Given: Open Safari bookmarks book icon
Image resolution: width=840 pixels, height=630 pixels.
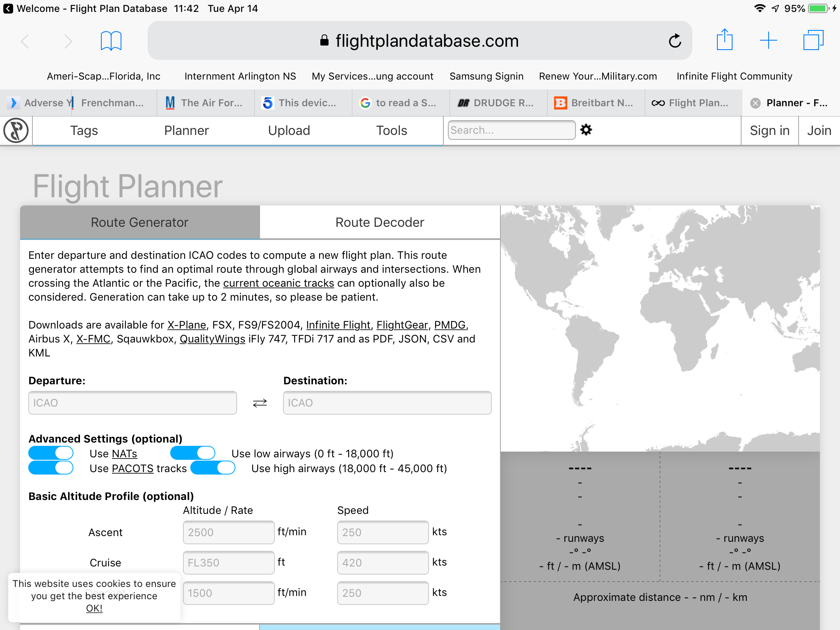Looking at the screenshot, I should [x=111, y=41].
